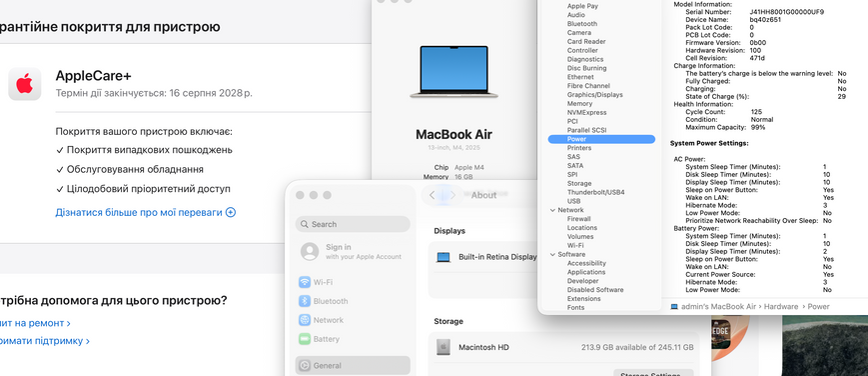Click computer icon in System Information path bar
This screenshot has height=376, width=868.
(x=674, y=307)
